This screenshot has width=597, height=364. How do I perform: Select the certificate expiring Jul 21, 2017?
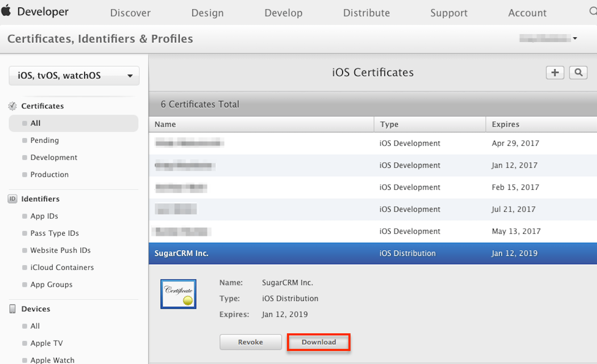pyautogui.click(x=373, y=210)
